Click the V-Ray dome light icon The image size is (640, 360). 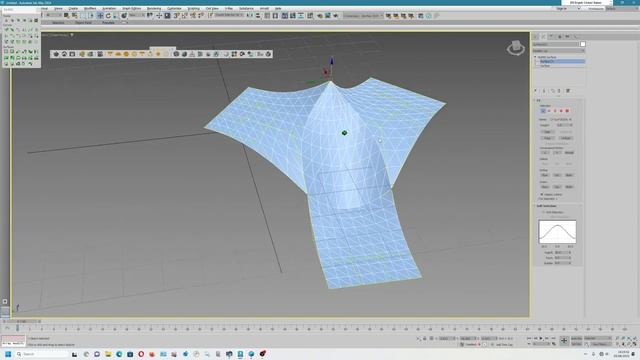click(x=118, y=54)
